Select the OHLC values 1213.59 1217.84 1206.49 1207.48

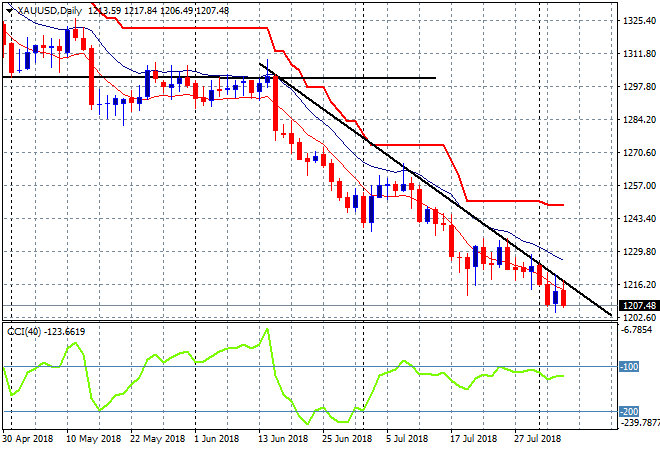tap(159, 11)
